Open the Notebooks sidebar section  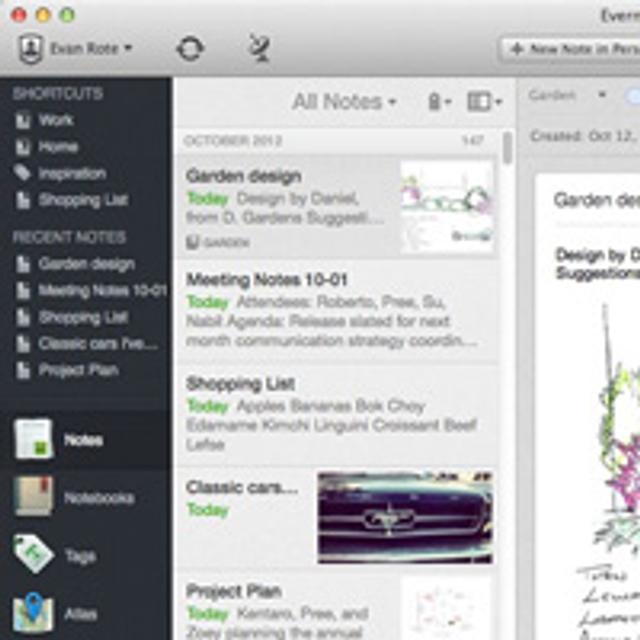tap(85, 498)
